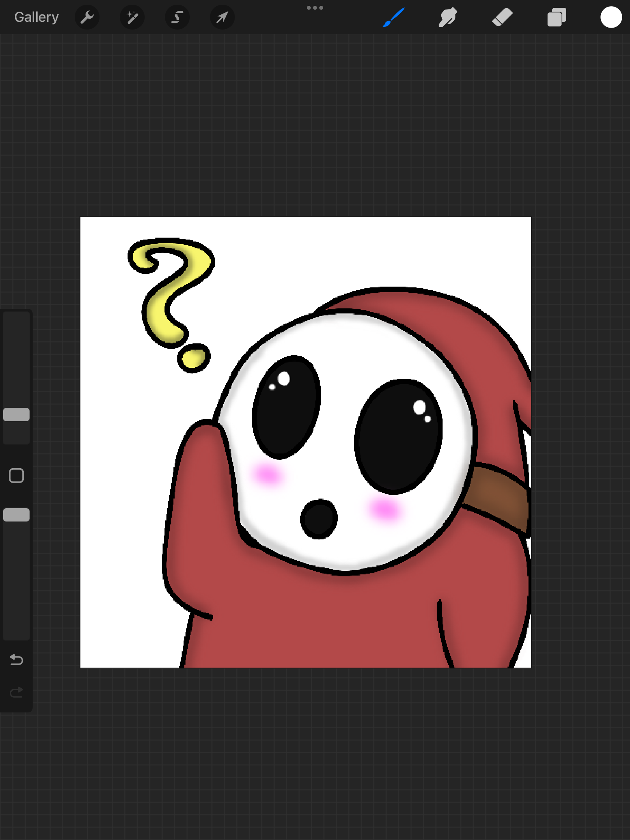Screen dimensions: 630x840
Task: Open the Actions wrench menu
Action: point(87,17)
